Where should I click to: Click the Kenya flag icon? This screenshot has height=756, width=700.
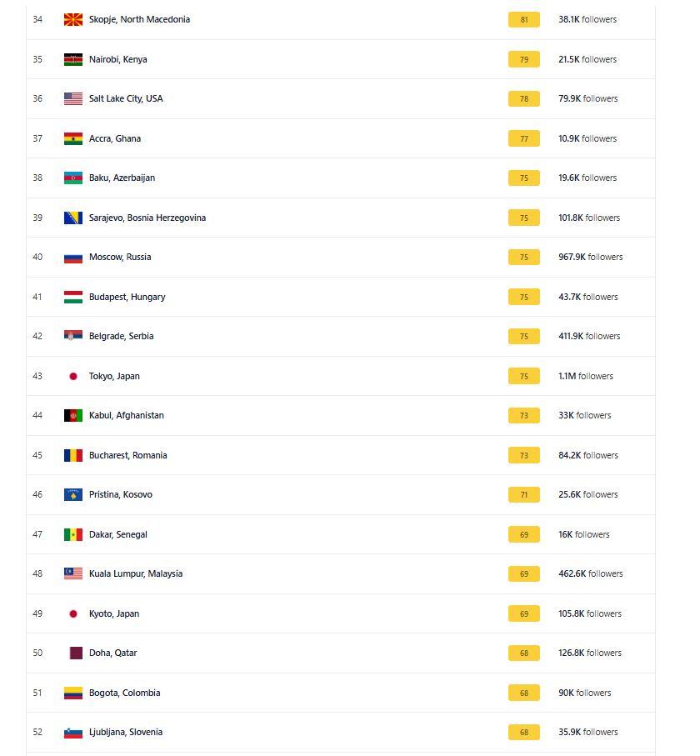[73, 59]
